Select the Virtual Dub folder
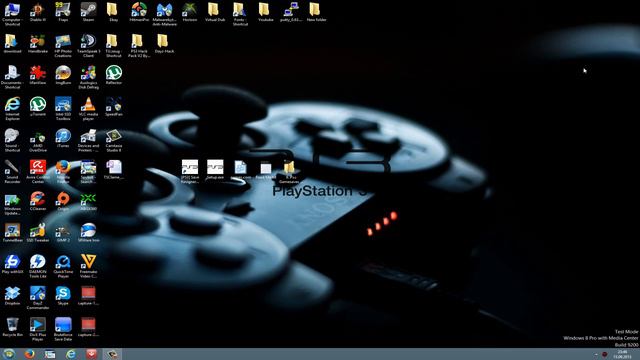640x360 pixels. [215, 12]
